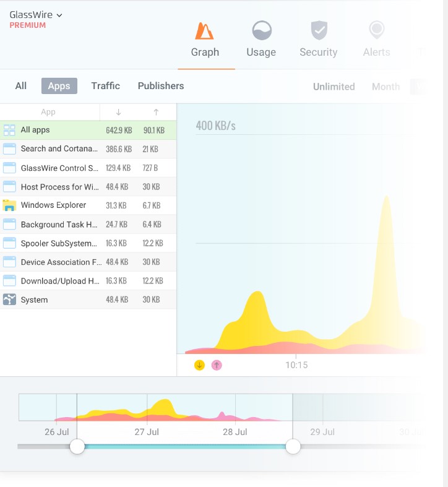Click the 400 KB/s scale label
This screenshot has height=487, width=448.
pyautogui.click(x=215, y=126)
